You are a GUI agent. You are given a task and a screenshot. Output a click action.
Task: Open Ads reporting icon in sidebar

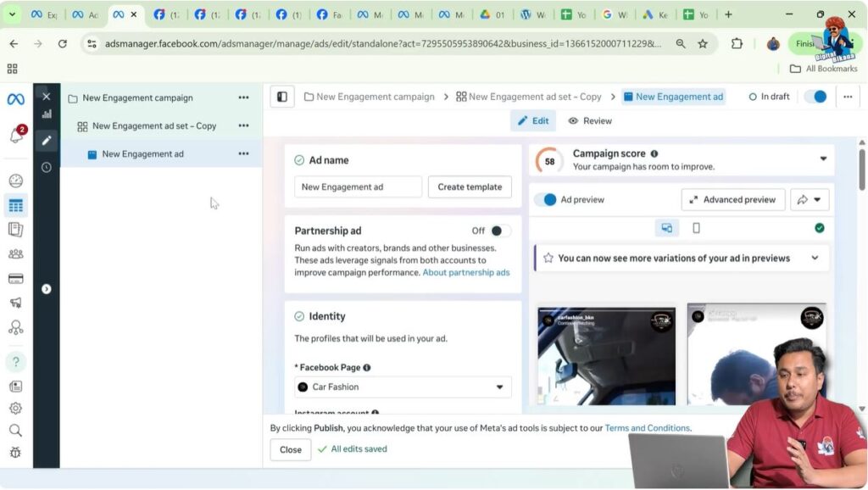(16, 229)
